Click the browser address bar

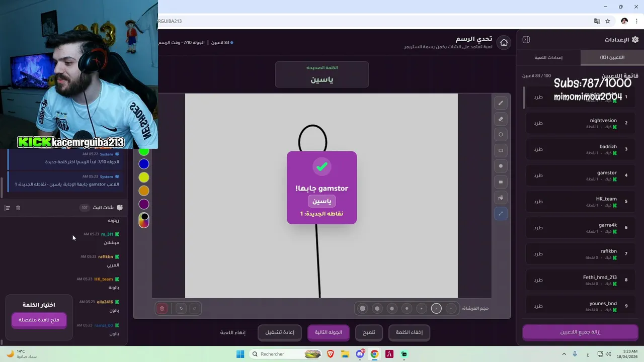point(372,21)
